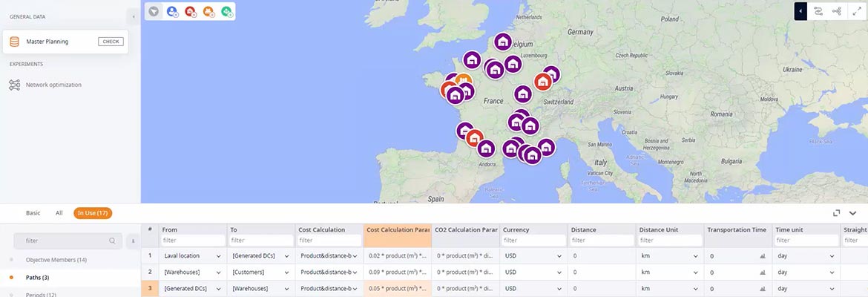Open Currency dropdown in row 2

[x=559, y=272]
